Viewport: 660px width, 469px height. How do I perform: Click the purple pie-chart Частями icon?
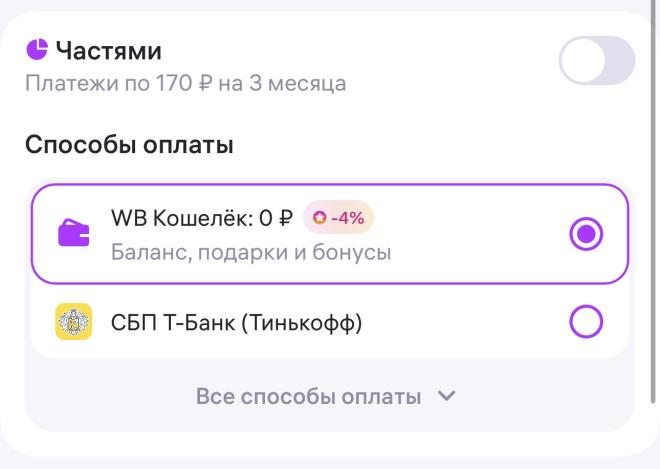click(37, 50)
